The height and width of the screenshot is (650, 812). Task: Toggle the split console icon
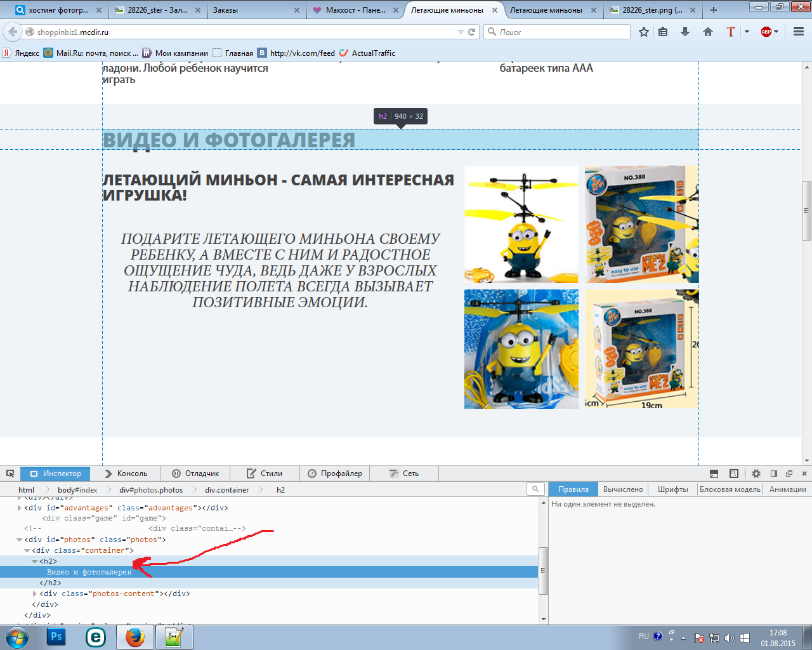tap(714, 474)
